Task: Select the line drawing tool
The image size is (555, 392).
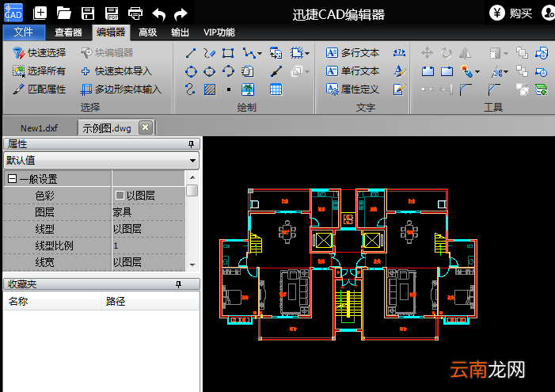Action: tap(191, 53)
